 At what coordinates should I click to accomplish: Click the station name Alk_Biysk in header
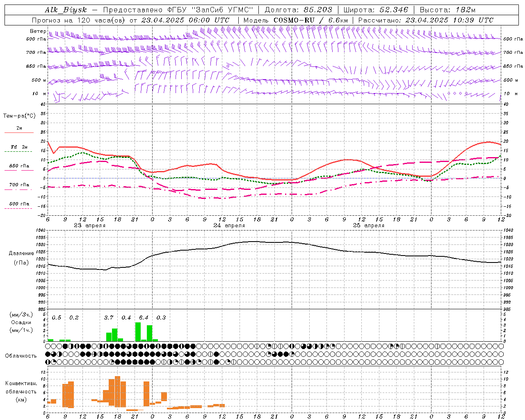point(66,10)
